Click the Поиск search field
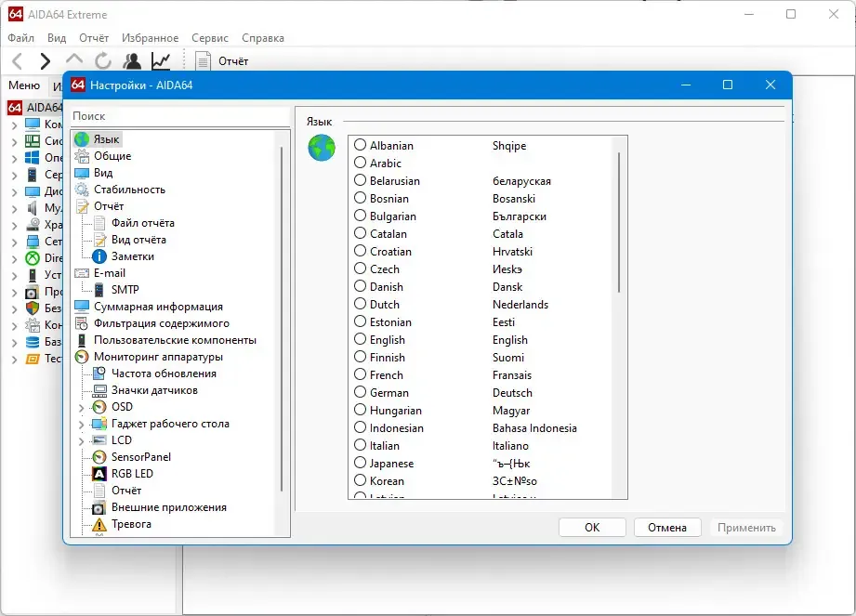This screenshot has height=616, width=856. 180,116
